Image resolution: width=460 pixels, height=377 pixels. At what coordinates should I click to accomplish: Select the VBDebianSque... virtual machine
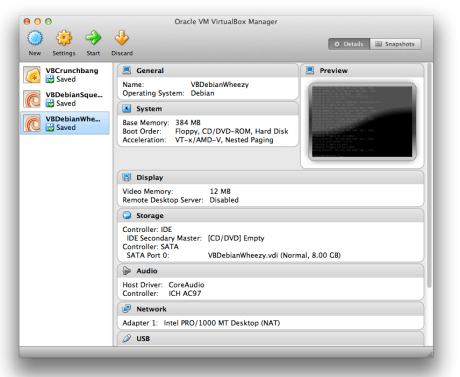click(65, 99)
